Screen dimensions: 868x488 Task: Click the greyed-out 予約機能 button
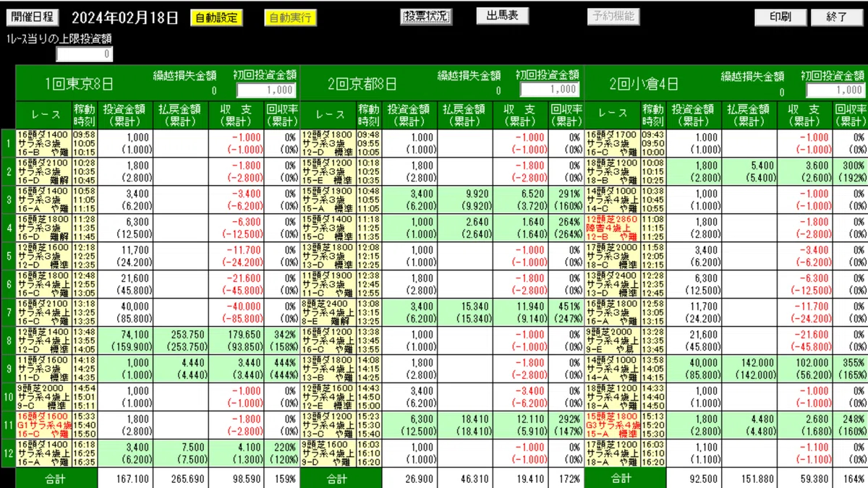tap(612, 16)
